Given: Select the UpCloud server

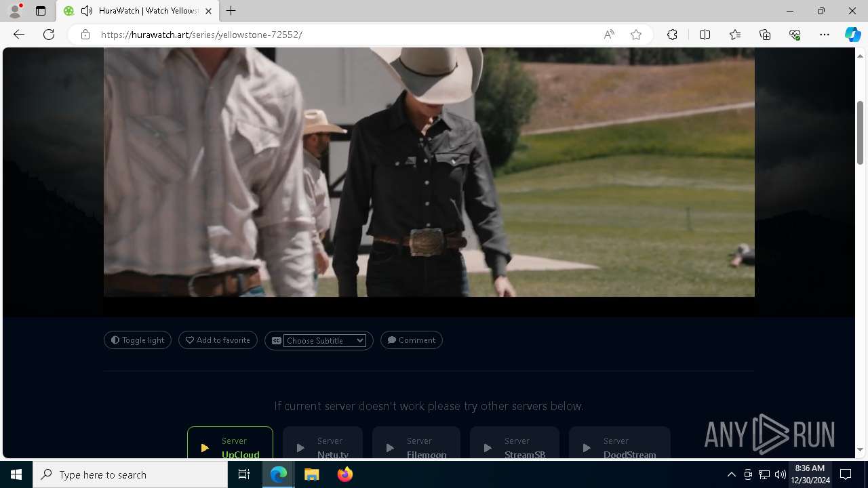Looking at the screenshot, I should pyautogui.click(x=230, y=443).
